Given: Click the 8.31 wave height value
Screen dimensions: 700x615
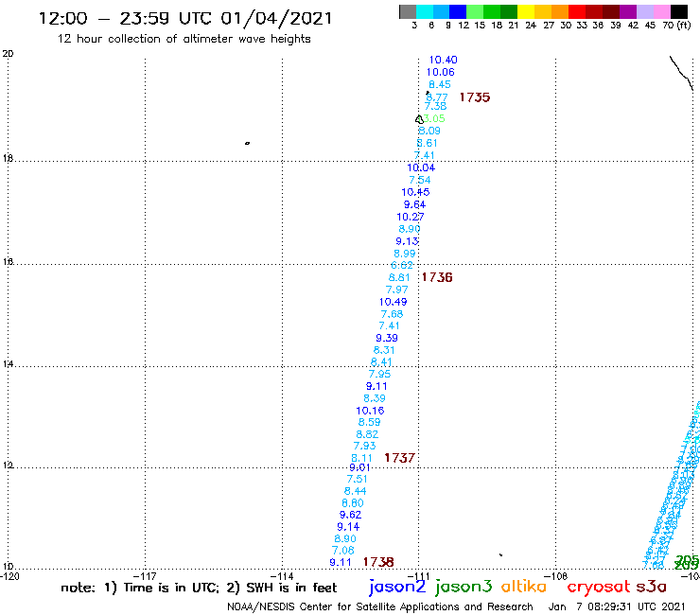Looking at the screenshot, I should (x=384, y=350).
